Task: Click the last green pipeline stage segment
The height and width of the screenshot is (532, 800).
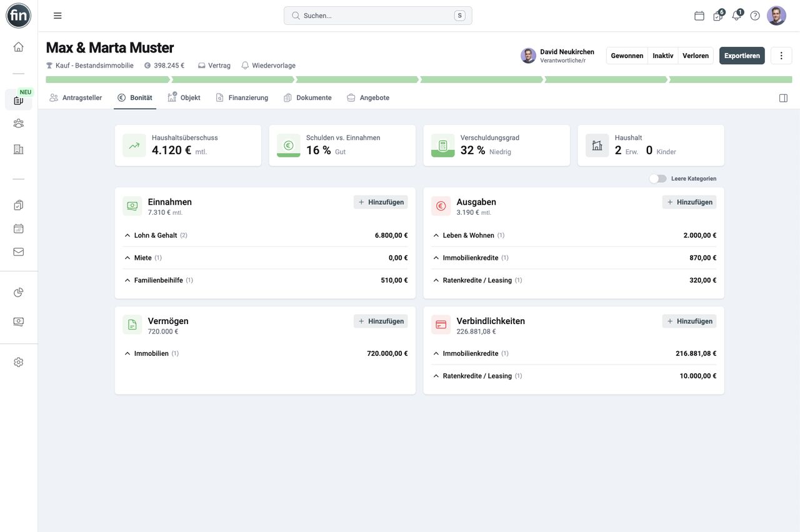Action: coord(731,80)
